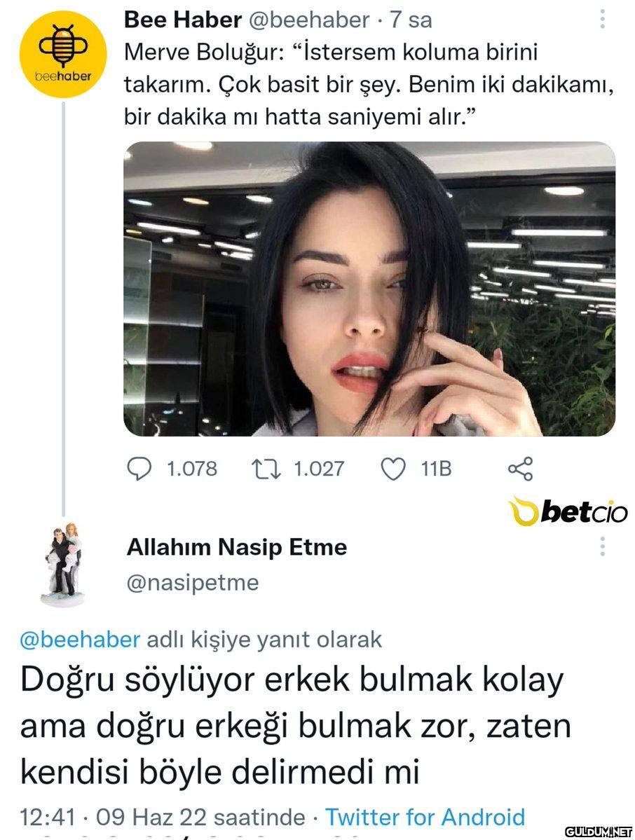Open the @beehaber handle in tweet header
The width and height of the screenshot is (635, 840).
pyautogui.click(x=308, y=20)
